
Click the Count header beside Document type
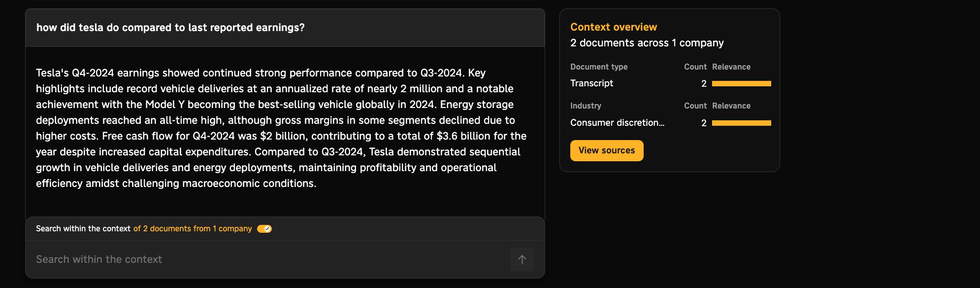(695, 67)
